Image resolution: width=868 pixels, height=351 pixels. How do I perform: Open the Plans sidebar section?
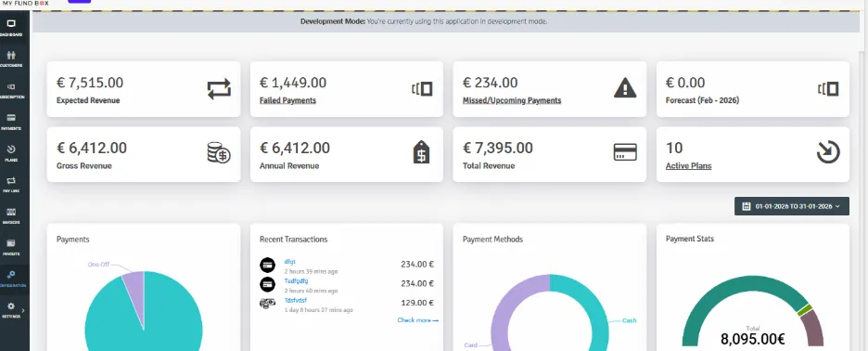tap(12, 153)
